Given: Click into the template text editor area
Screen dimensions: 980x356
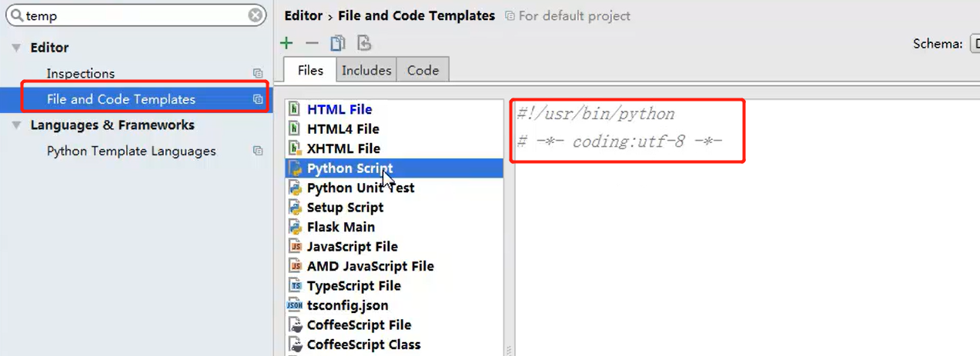Looking at the screenshot, I should pos(739,254).
